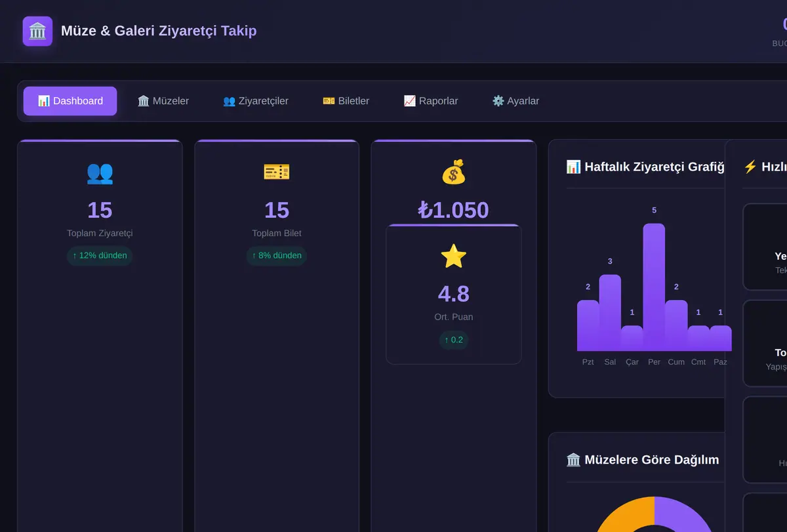This screenshot has height=532, width=787.
Task: Go to the Ziyaretçiler tab
Action: pos(256,101)
